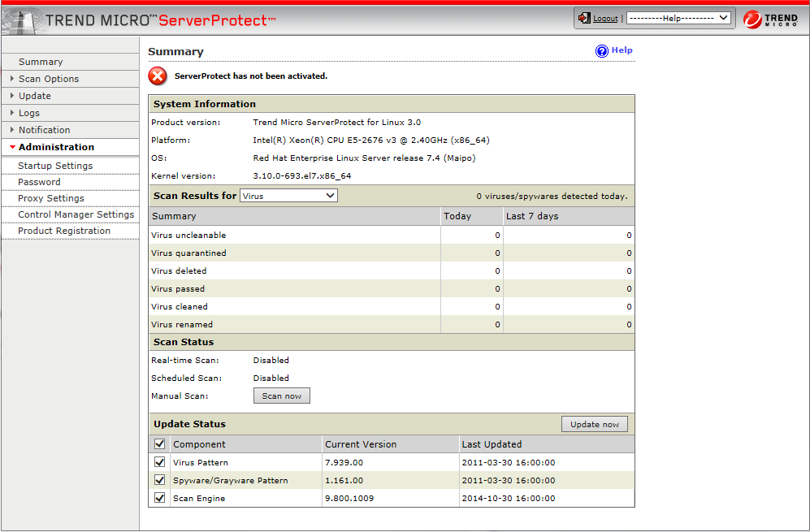Select Update in the sidebar
The image size is (810, 532).
pos(35,96)
